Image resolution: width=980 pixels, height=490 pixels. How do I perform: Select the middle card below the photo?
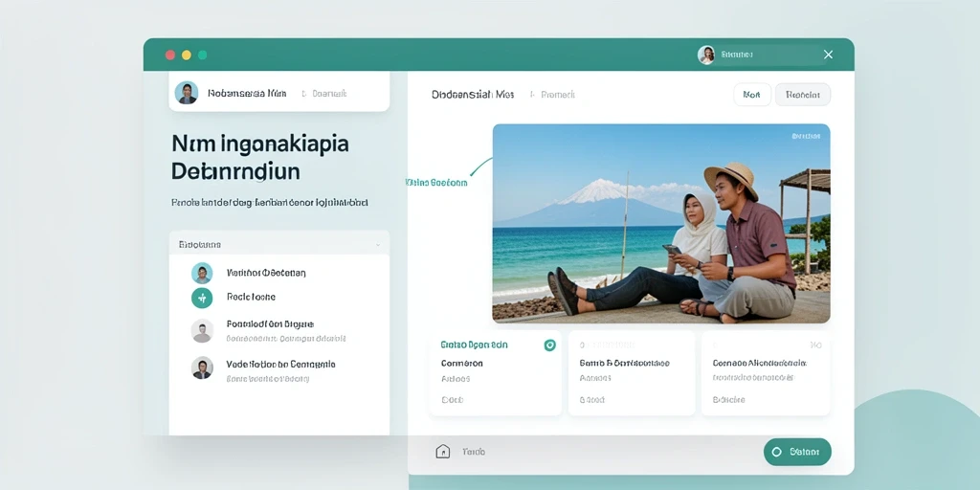(x=632, y=372)
